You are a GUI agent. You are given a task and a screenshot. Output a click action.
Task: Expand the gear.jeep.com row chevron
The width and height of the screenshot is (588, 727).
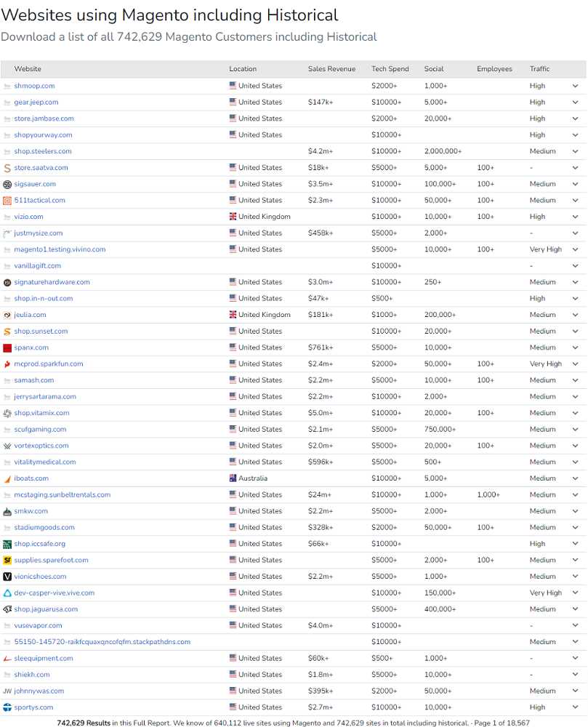click(x=575, y=102)
